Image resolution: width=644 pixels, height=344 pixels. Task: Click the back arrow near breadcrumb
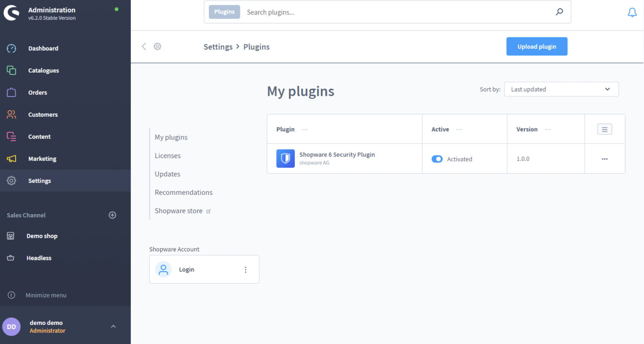(x=144, y=46)
